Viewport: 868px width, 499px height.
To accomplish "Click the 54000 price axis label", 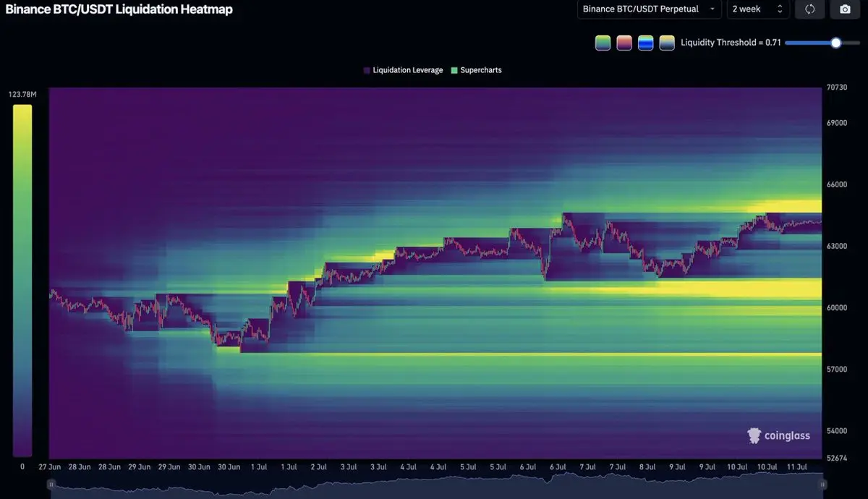I will (837, 430).
